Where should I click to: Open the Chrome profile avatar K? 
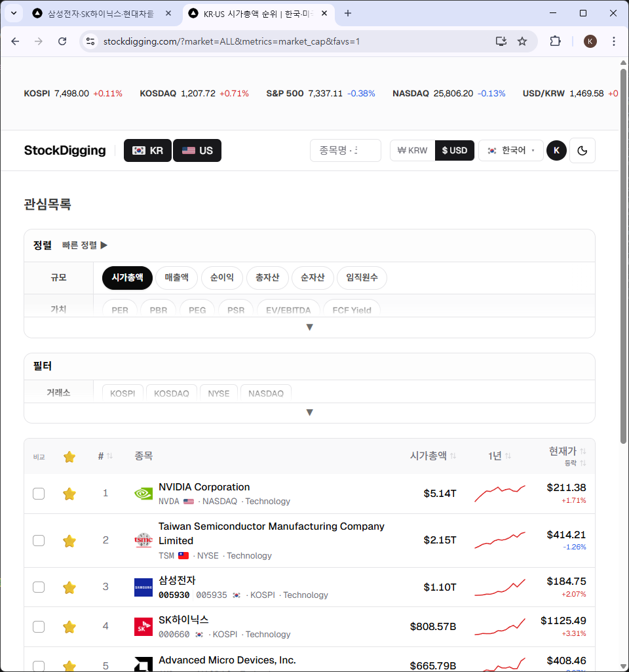pos(590,41)
